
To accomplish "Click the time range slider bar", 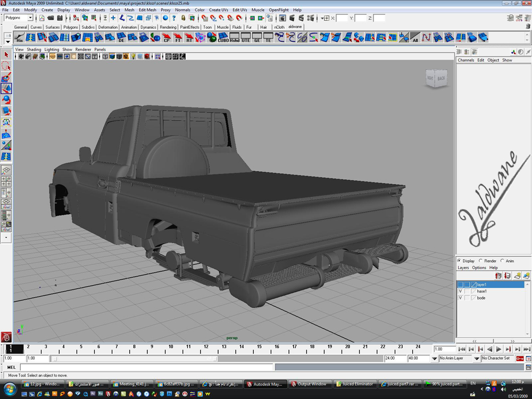I will (134, 358).
